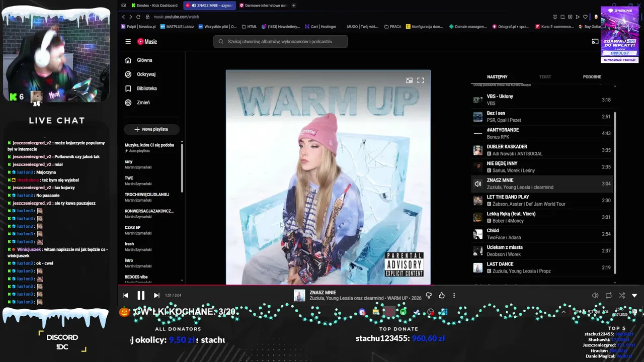The image size is (644, 362).
Task: Click the playlist sidebar scrollbar
Action: pyautogui.click(x=182, y=168)
